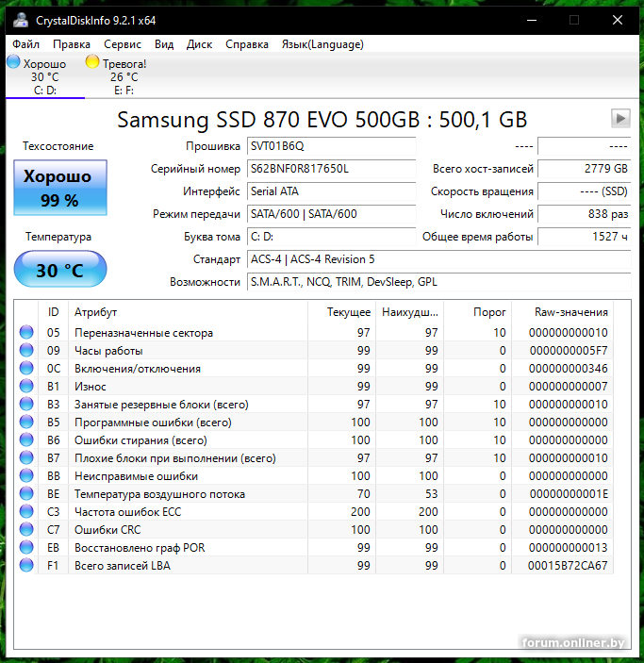Click the status orb for attribute F1
The height and width of the screenshot is (663, 644).
[26, 565]
